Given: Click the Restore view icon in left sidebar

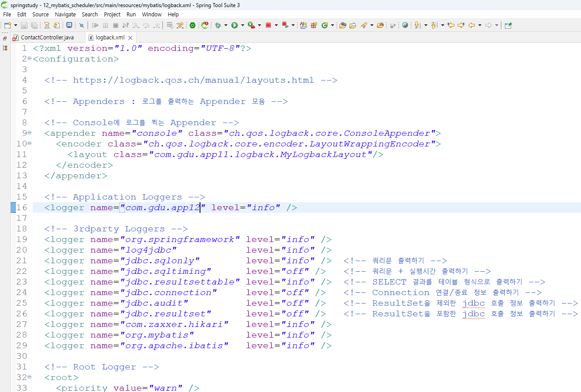Looking at the screenshot, I should pyautogui.click(x=5, y=38).
